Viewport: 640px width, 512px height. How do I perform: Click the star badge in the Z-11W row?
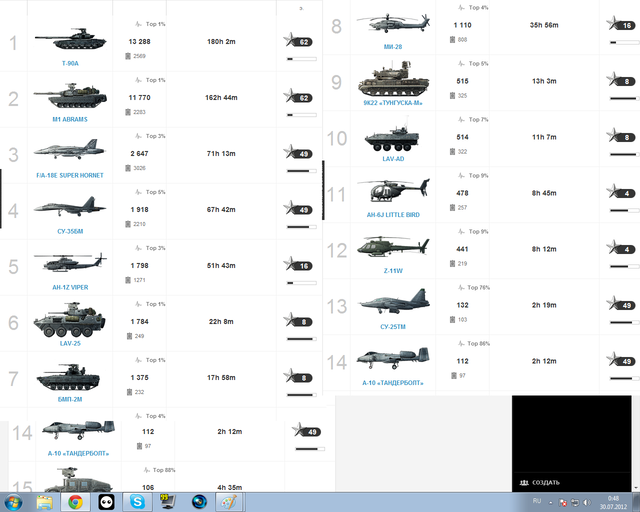[x=621, y=248]
